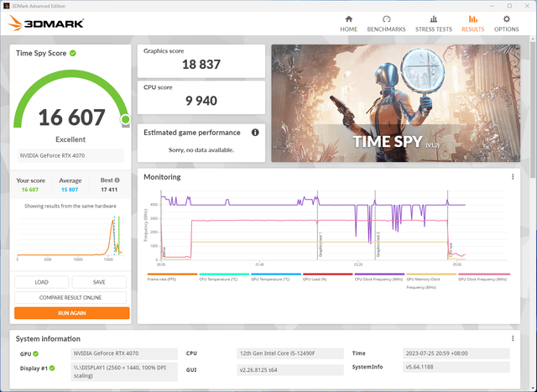Switch to the STRESS TESTS tab
The image size is (537, 392).
[x=434, y=24]
